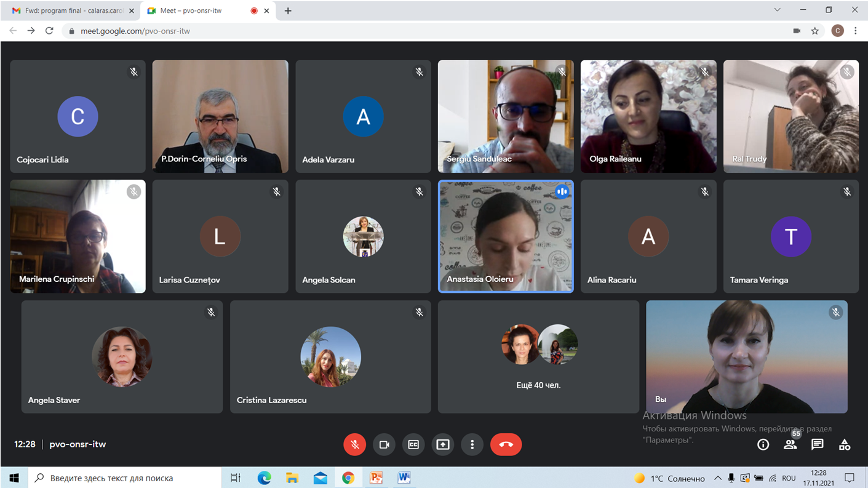This screenshot has height=488, width=868.
Task: Switch input language 'ROU' in the tray
Action: (x=789, y=478)
